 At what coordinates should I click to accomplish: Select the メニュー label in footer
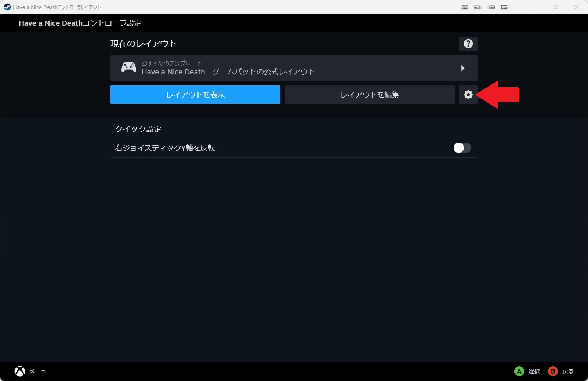(41, 371)
